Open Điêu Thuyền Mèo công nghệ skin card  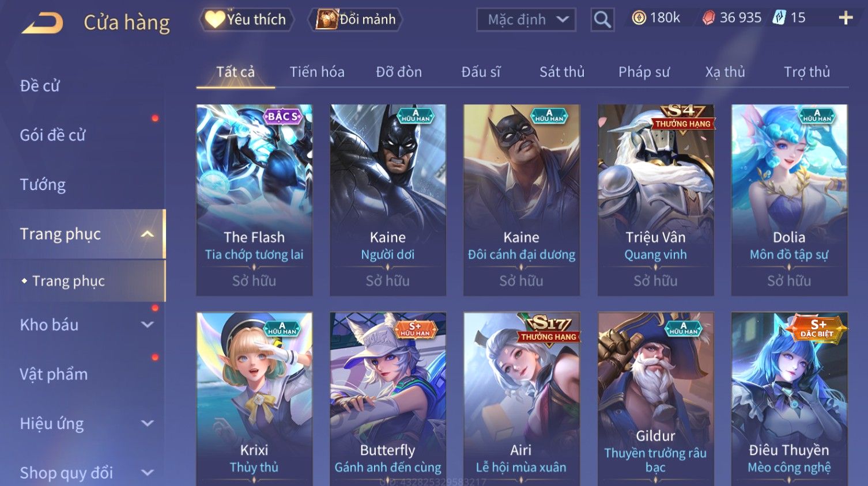click(x=789, y=399)
